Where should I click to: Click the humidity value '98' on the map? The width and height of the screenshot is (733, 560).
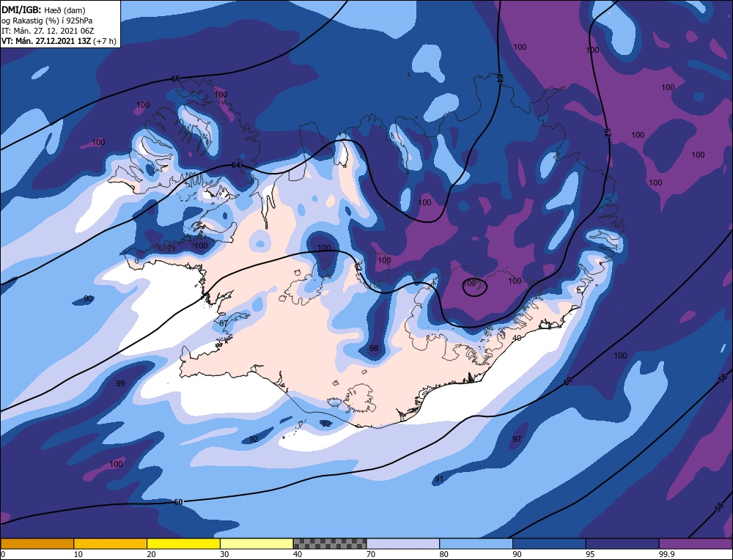(374, 348)
